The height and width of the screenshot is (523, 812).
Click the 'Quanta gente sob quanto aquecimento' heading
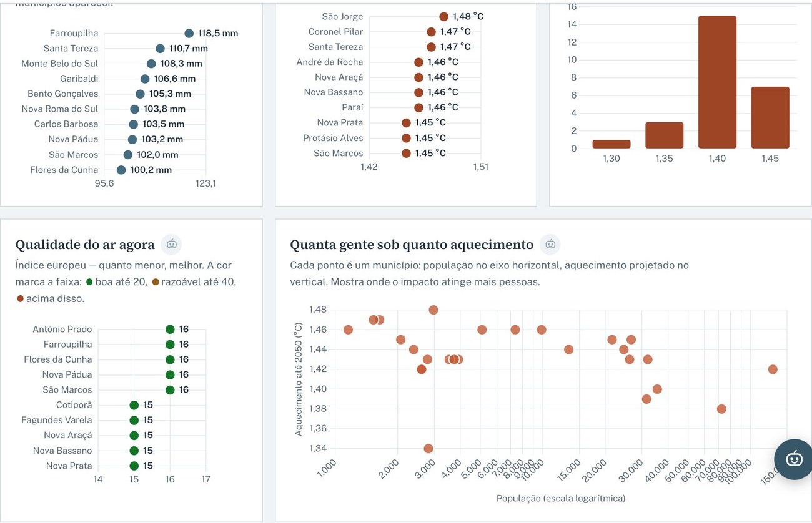412,244
